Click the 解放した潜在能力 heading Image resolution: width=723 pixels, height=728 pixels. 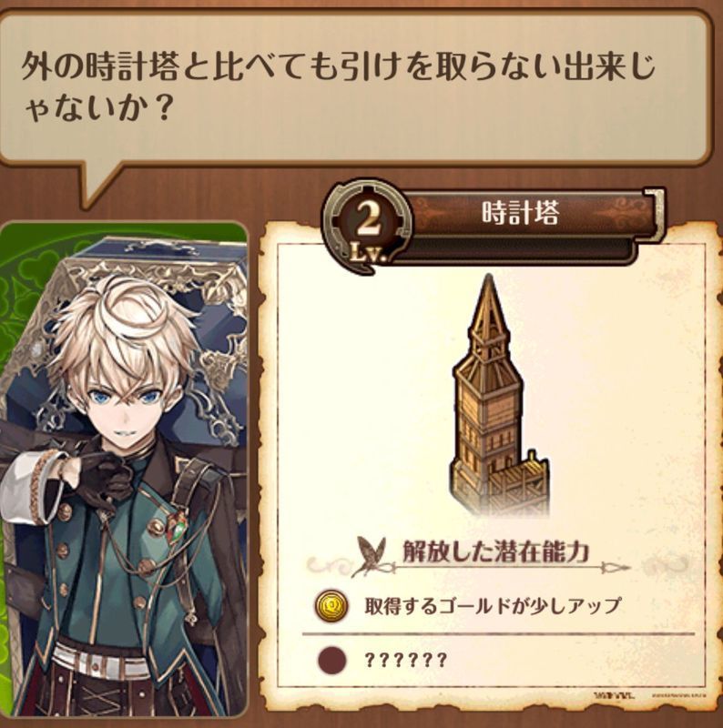pos(495,551)
